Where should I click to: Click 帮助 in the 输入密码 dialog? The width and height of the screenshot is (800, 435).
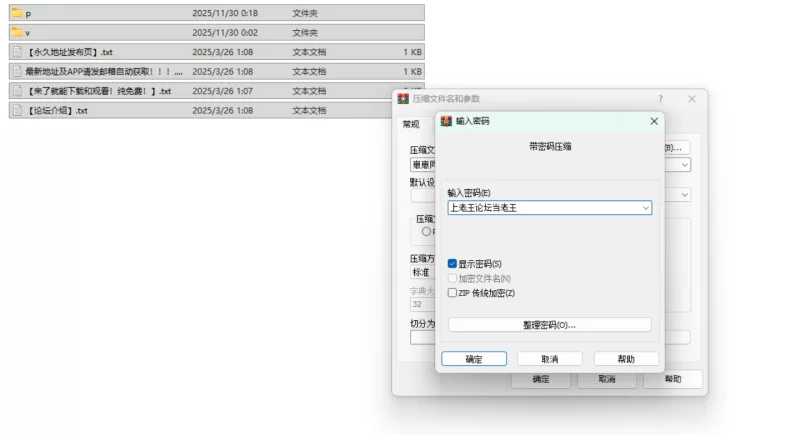(626, 359)
